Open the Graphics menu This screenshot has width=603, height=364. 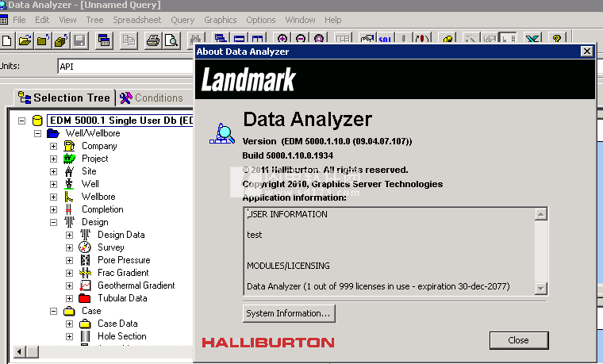coord(221,20)
